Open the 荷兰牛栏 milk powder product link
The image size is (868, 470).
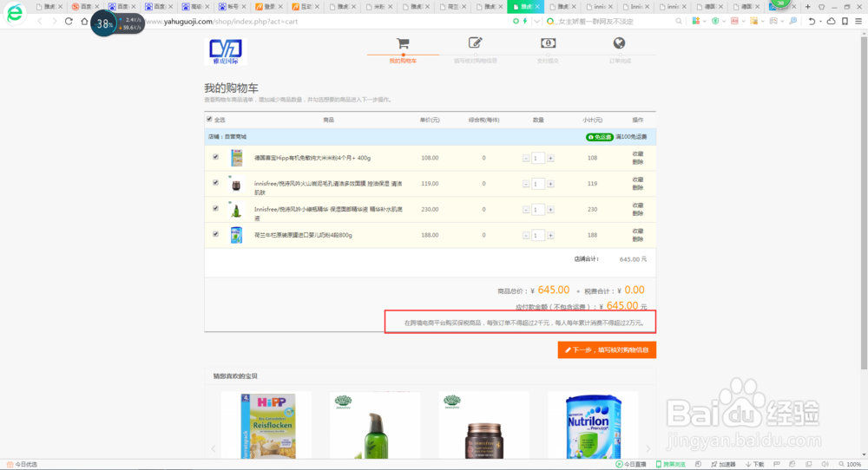[303, 235]
